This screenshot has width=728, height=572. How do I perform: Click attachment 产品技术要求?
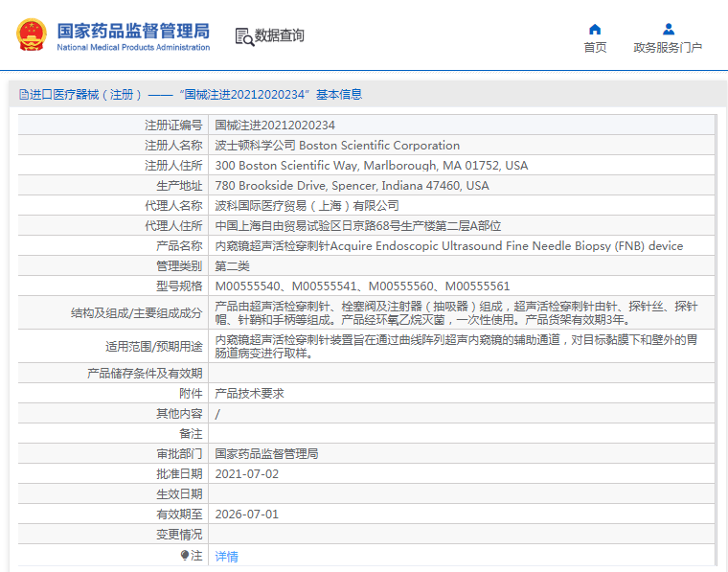(x=249, y=394)
